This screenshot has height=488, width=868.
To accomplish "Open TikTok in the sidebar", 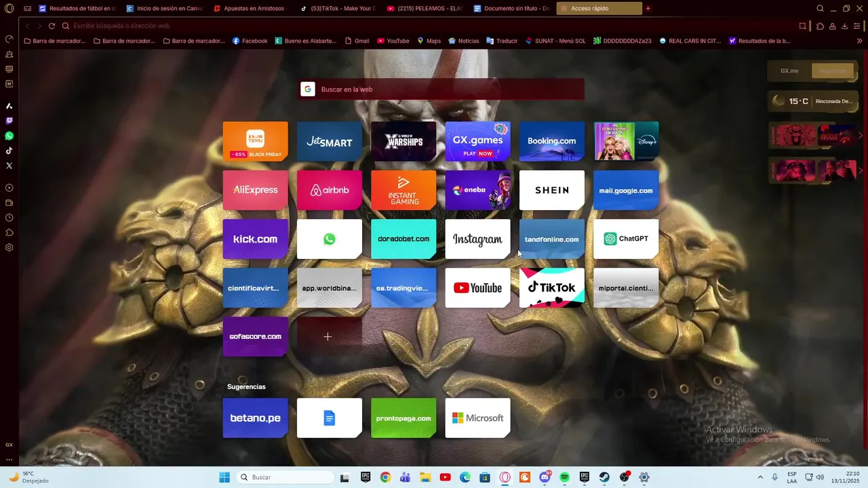I will 9,150.
